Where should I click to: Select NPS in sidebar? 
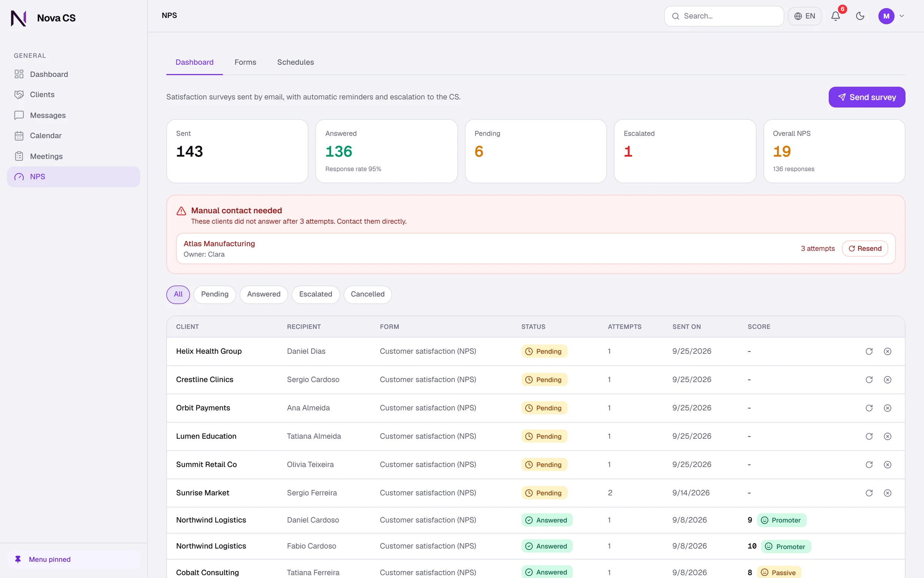[74, 176]
